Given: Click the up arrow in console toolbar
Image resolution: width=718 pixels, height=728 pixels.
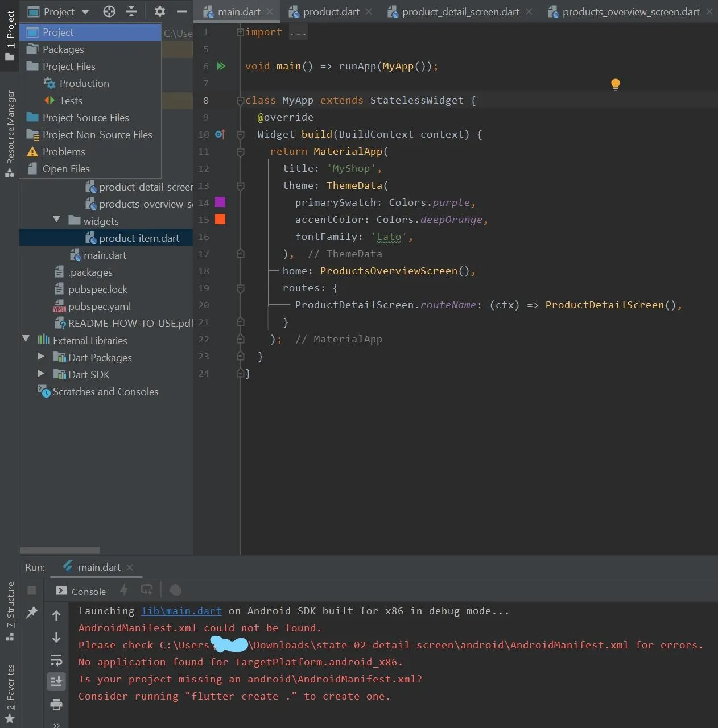Looking at the screenshot, I should click(56, 615).
